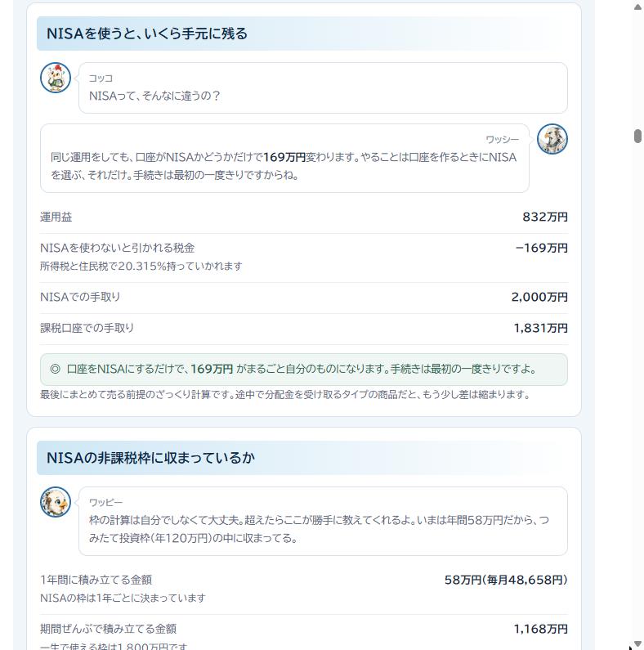Click the −169万円 tax value
Viewport: 644px width, 650px height.
tap(541, 248)
